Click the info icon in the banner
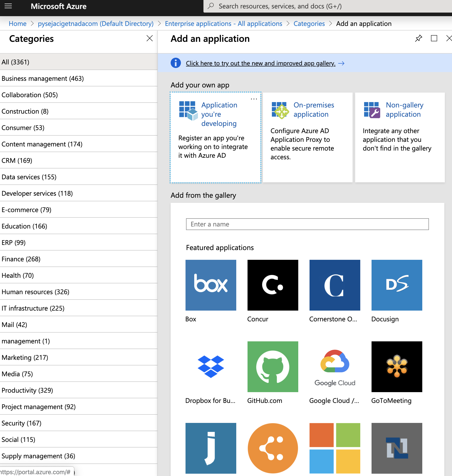452x476 pixels. 176,63
